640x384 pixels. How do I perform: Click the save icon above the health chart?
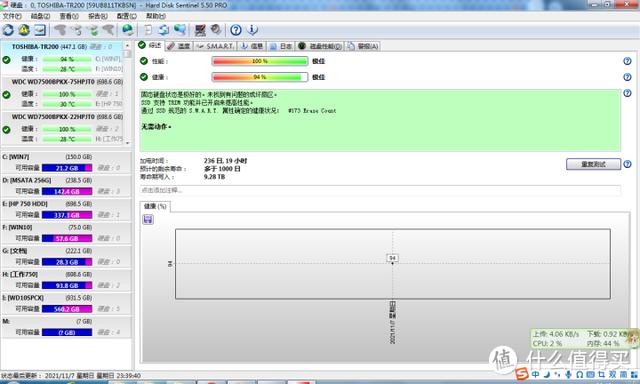[148, 220]
